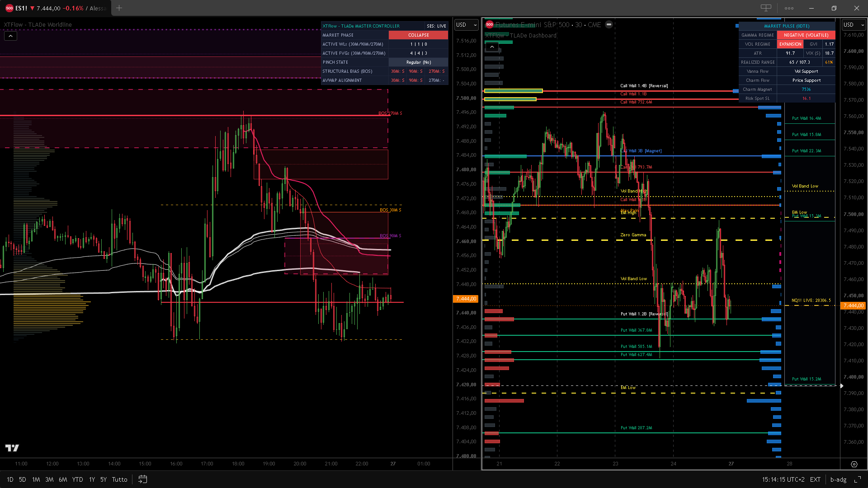Click the EXPANSION vol regime cell
Viewport: 868px width, 488px height.
(x=790, y=44)
